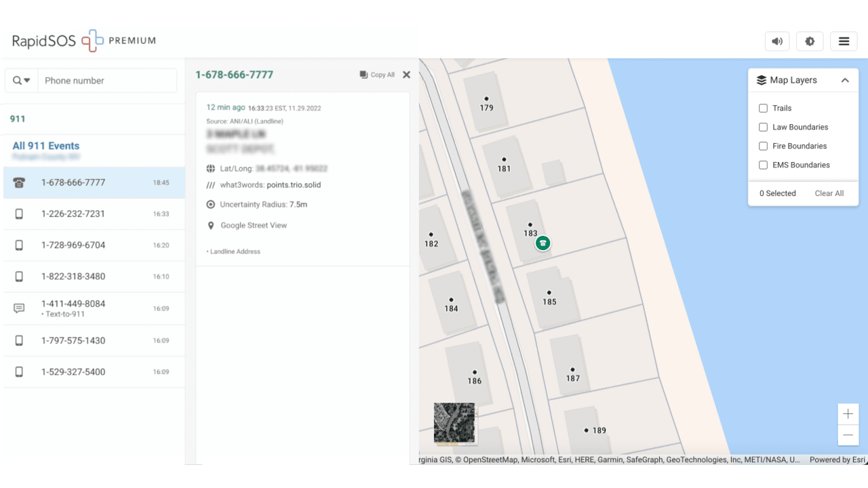The image size is (868, 488).
Task: Zoom out on the map
Action: click(x=848, y=435)
